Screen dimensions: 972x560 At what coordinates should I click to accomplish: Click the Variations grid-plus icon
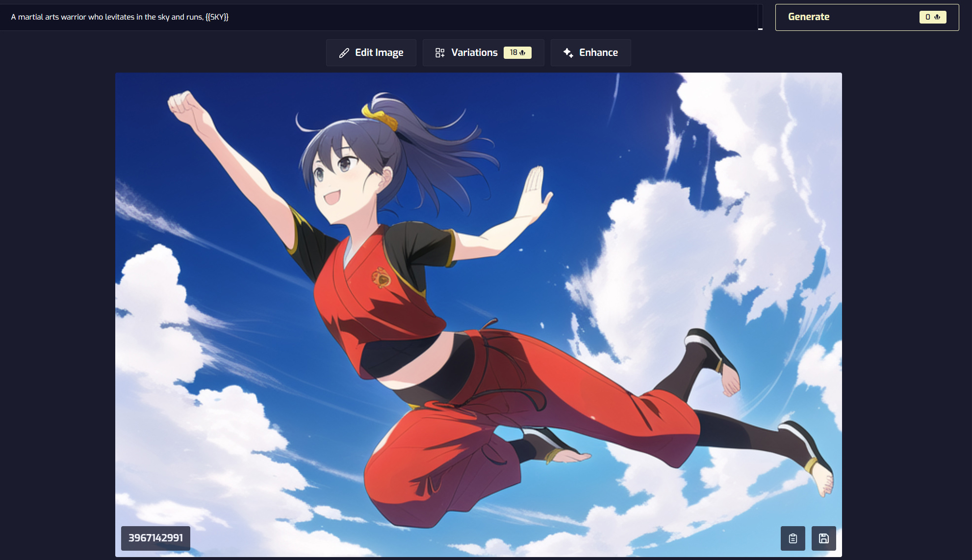tap(440, 53)
